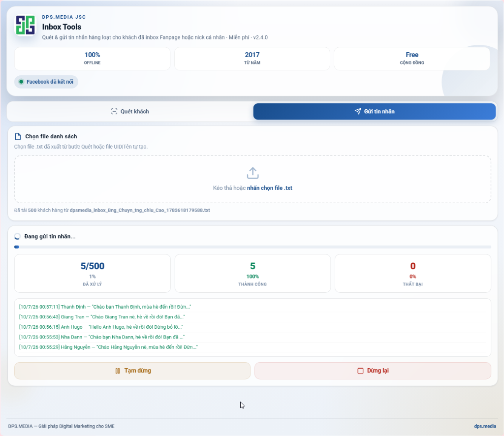This screenshot has height=436, width=504.
Task: Click the paper plane icon on Gửi tin nhắn
Action: click(x=358, y=111)
